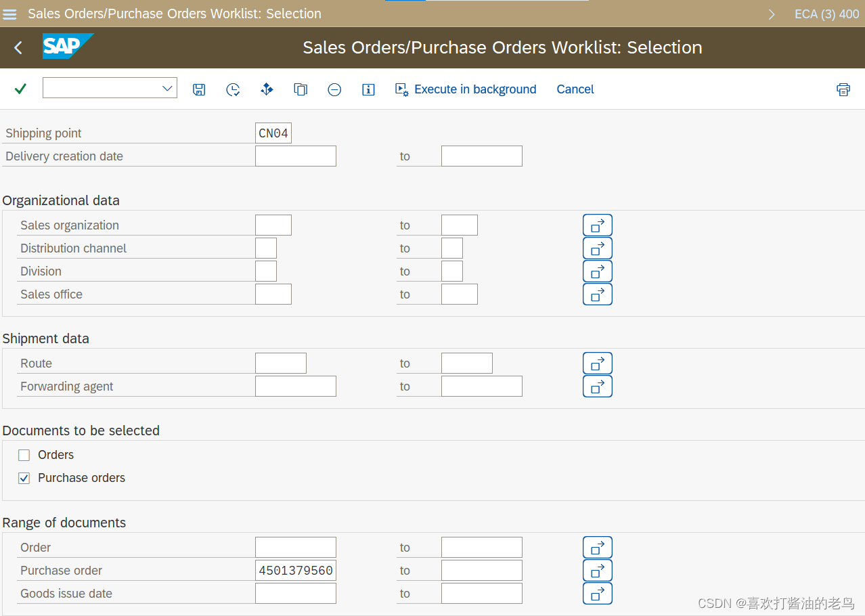The width and height of the screenshot is (865, 616).
Task: Open multiple selection for Purchase order
Action: [x=597, y=571]
